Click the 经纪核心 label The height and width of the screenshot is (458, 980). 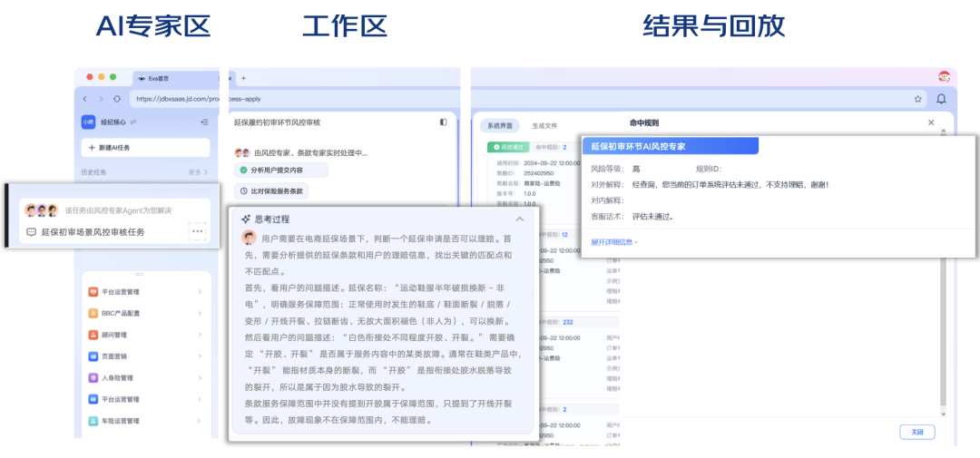tap(113, 122)
